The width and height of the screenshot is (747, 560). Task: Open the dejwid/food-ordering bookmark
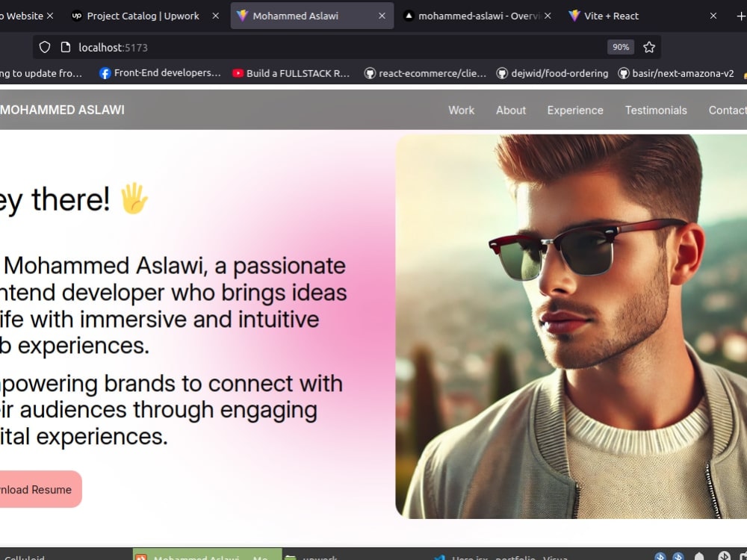[553, 73]
